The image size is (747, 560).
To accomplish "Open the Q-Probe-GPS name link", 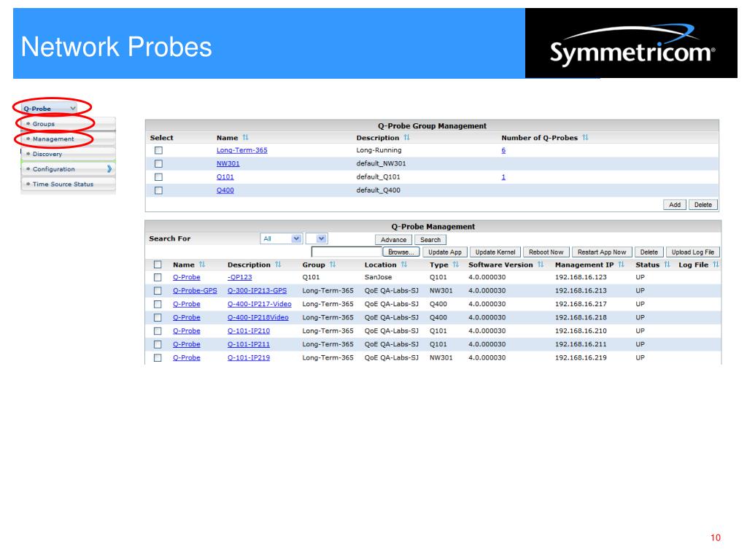I will pos(195,290).
